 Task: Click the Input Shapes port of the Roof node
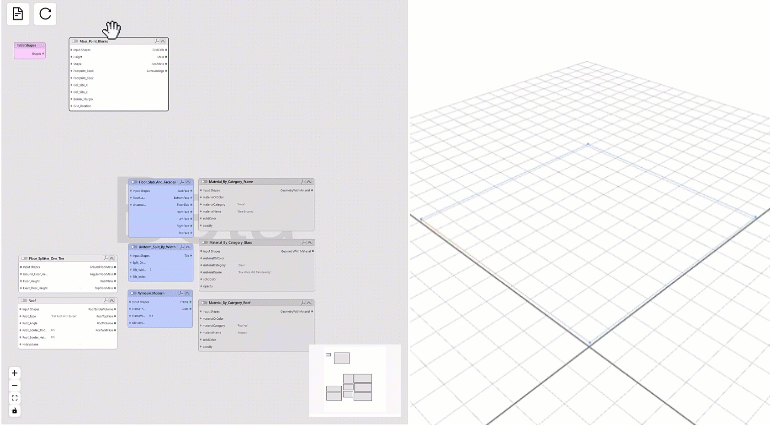pyautogui.click(x=21, y=310)
